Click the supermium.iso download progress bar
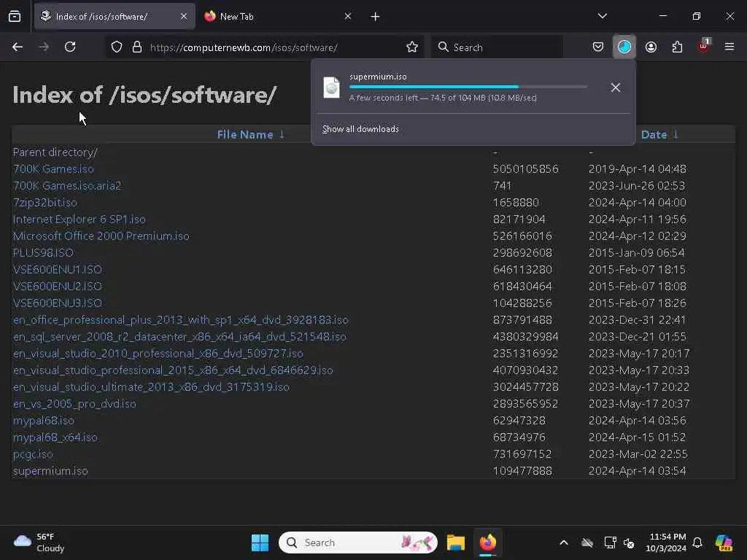Image resolution: width=747 pixels, height=560 pixels. click(x=468, y=87)
